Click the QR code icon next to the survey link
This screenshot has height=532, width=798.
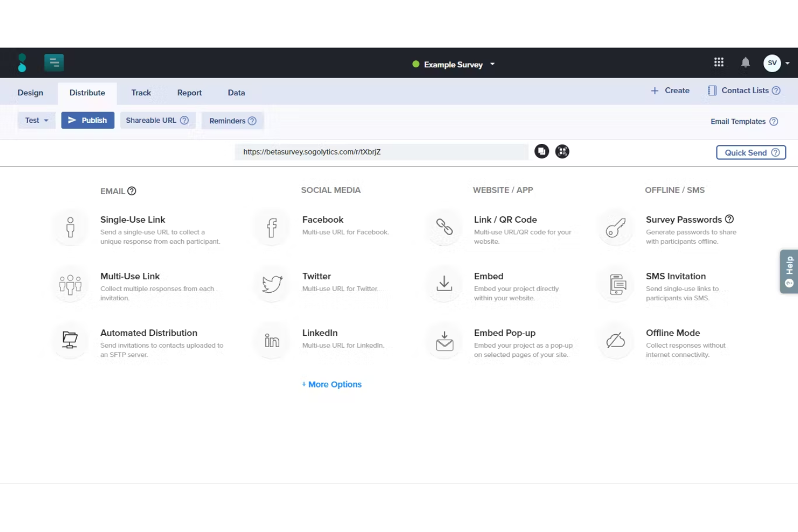562,151
